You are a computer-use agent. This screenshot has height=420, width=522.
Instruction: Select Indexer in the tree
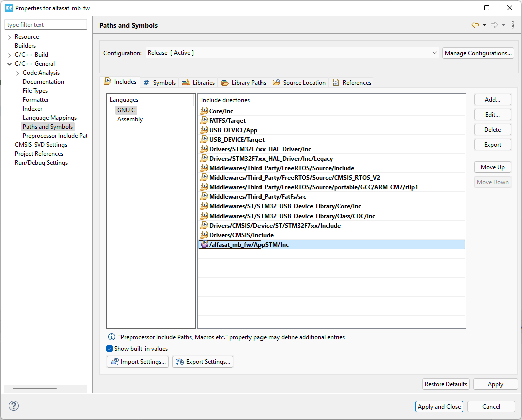pyautogui.click(x=32, y=109)
